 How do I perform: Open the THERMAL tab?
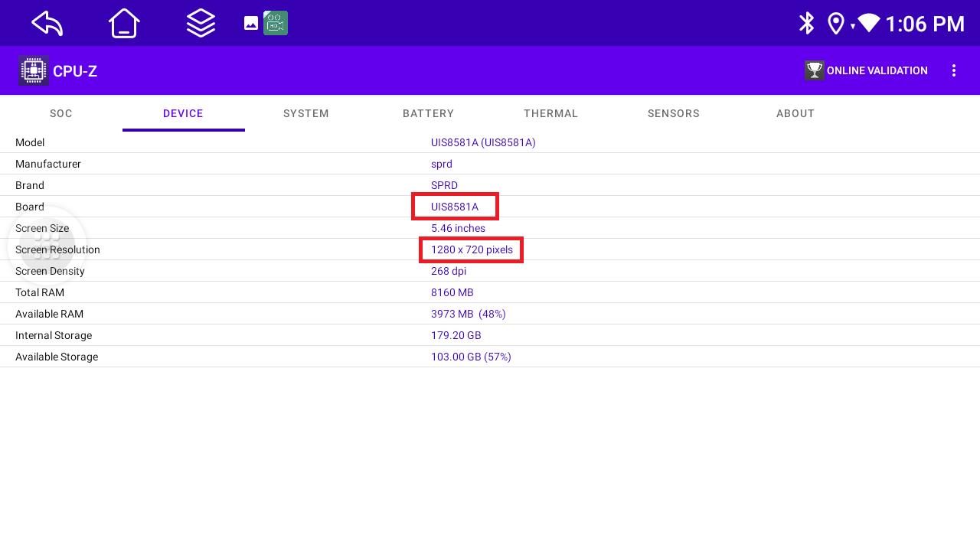coord(551,113)
